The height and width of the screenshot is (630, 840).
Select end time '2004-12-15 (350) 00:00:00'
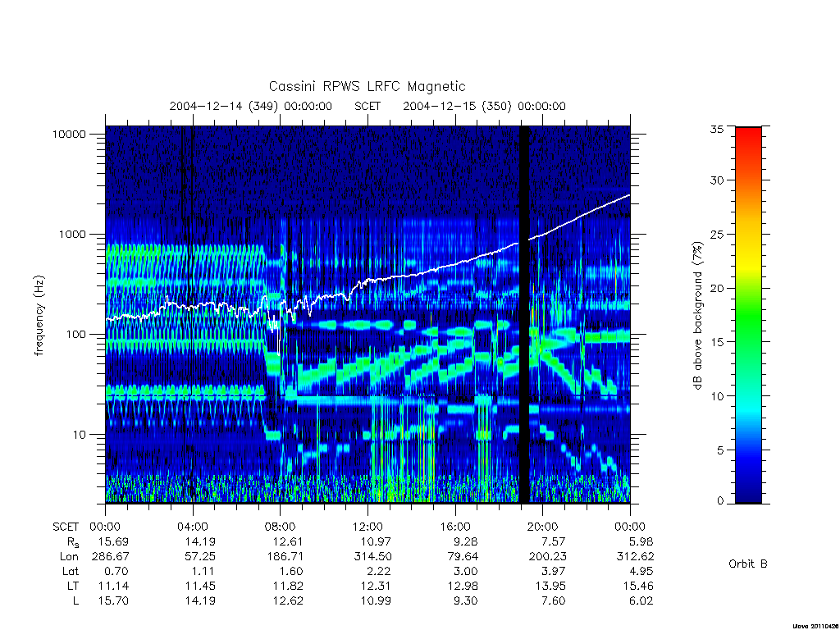pyautogui.click(x=484, y=106)
